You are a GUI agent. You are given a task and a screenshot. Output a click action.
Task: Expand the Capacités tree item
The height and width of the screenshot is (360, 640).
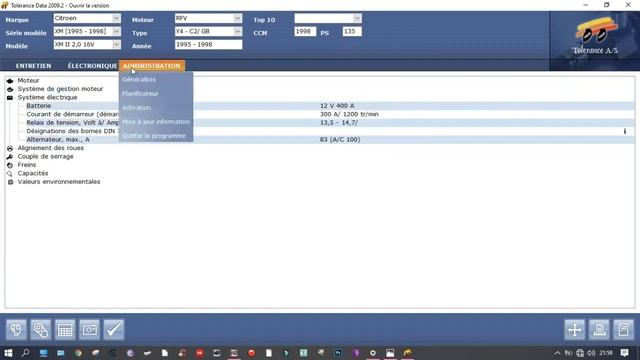point(33,173)
